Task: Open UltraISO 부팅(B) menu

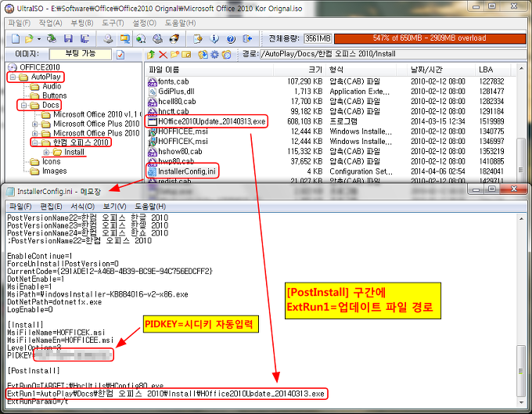Action: click(82, 23)
